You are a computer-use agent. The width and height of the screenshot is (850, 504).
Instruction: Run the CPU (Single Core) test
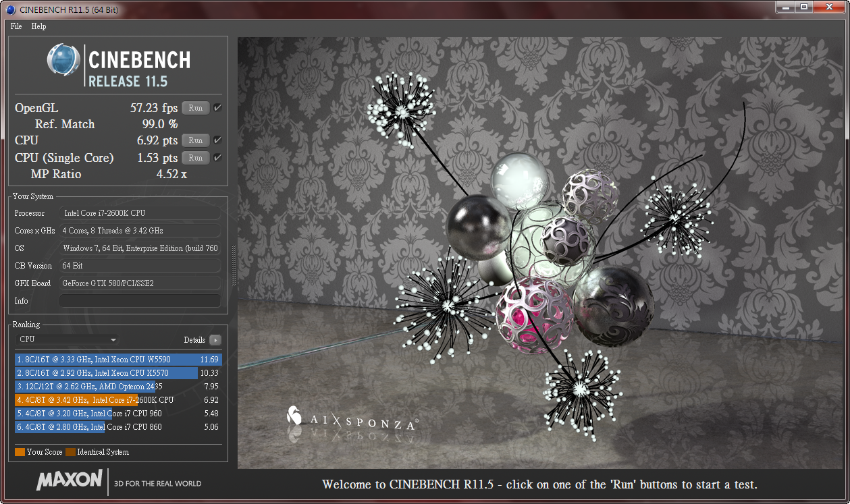point(195,158)
